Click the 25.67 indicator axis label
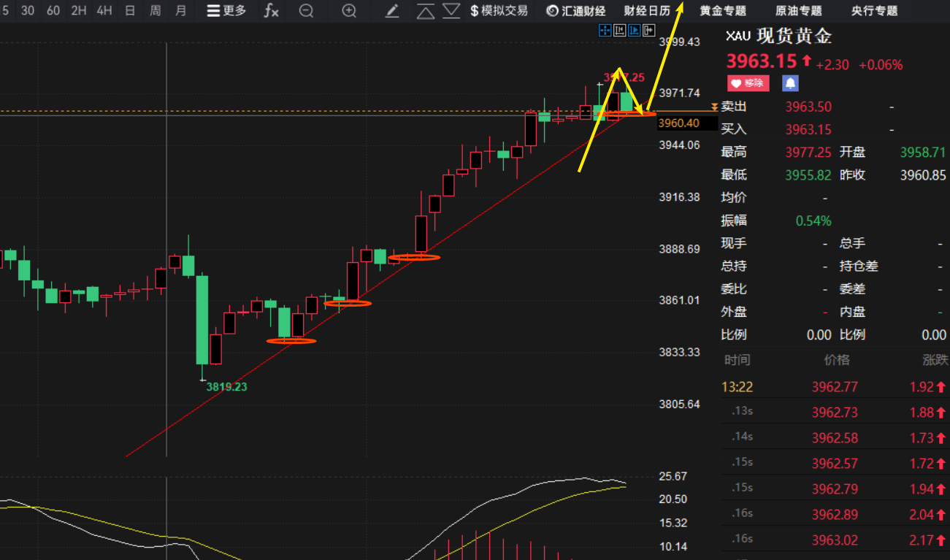The image size is (950, 560). tap(673, 476)
